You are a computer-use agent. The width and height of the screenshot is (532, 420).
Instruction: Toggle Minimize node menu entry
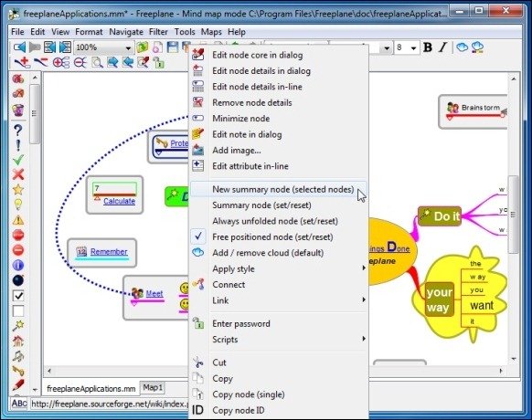[278, 119]
